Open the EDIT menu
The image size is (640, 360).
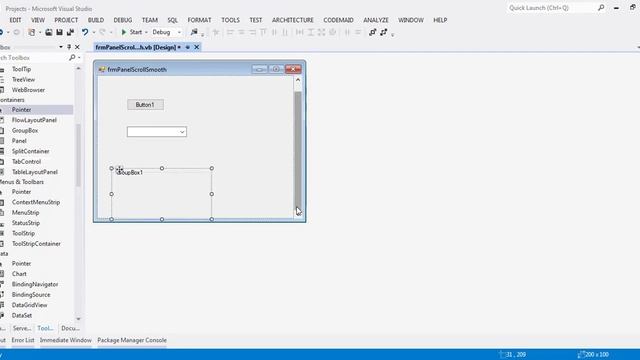(x=16, y=20)
